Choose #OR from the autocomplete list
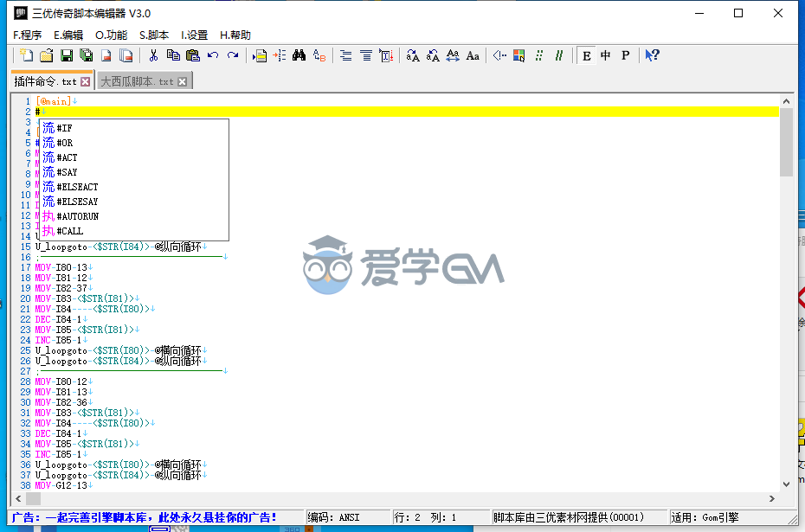The height and width of the screenshot is (532, 805). click(x=134, y=143)
